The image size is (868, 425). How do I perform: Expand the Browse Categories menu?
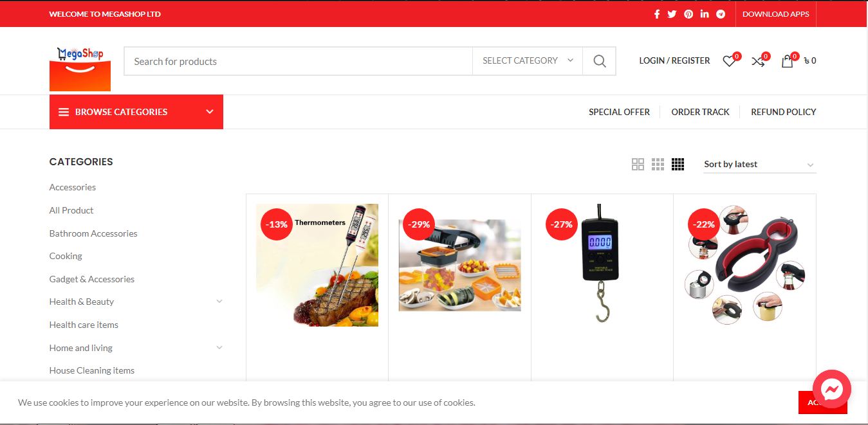136,112
